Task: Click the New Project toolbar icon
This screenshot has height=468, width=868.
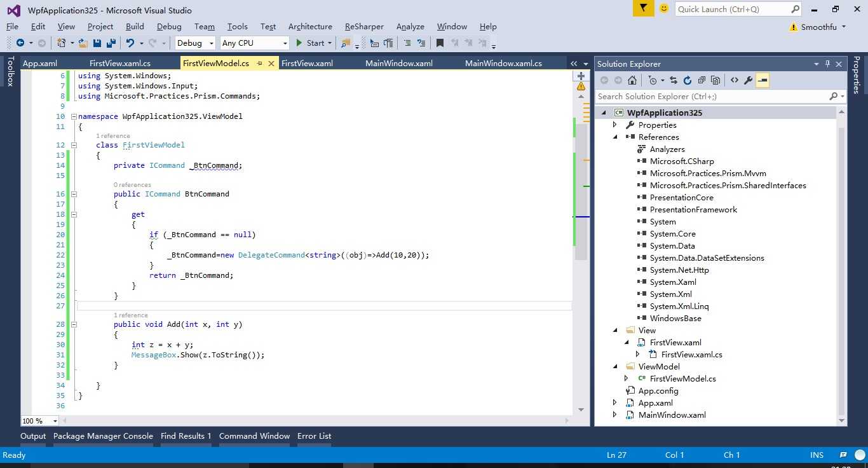Action: click(62, 43)
